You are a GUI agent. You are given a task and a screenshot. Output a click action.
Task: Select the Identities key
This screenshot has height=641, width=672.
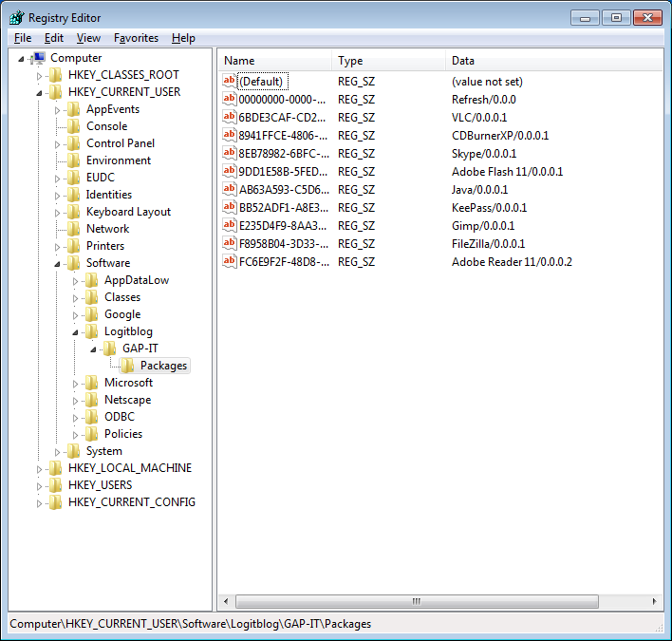pyautogui.click(x=109, y=195)
